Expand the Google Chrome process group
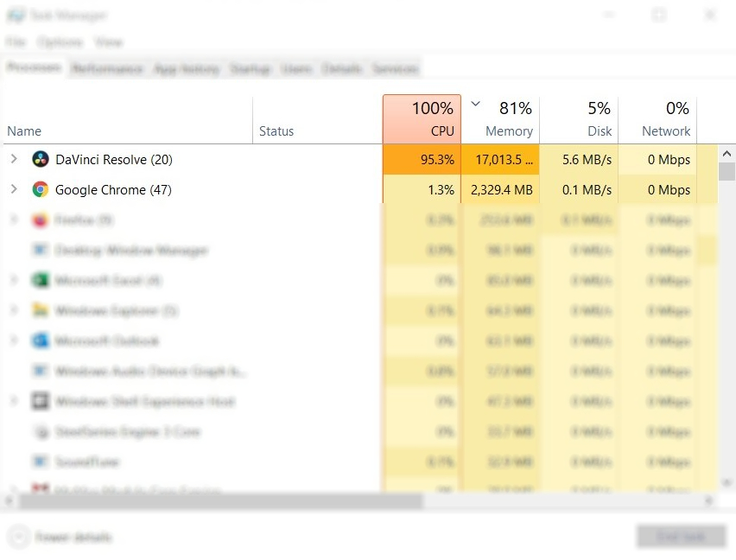The image size is (736, 560). tap(14, 190)
